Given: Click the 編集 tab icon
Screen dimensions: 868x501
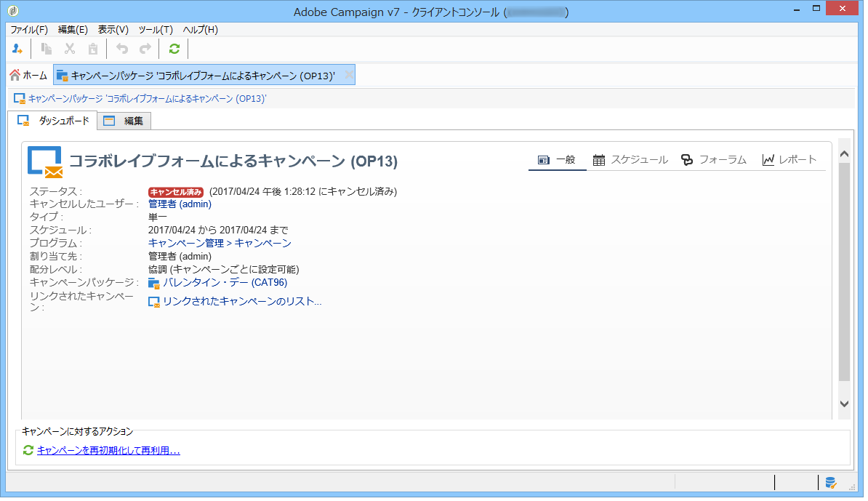Looking at the screenshot, I should pyautogui.click(x=109, y=121).
